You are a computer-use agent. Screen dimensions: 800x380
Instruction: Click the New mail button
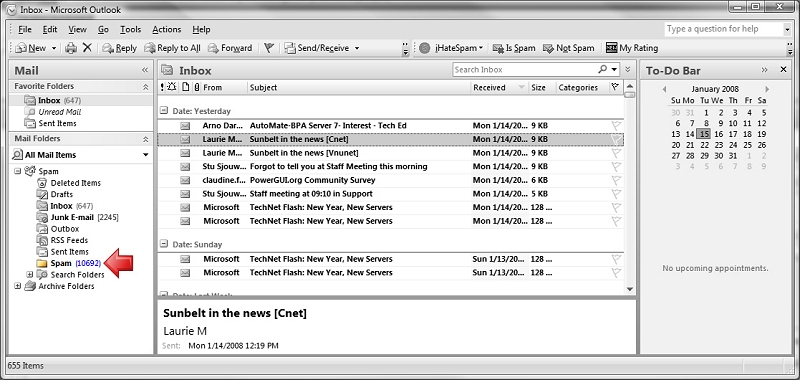pos(31,48)
